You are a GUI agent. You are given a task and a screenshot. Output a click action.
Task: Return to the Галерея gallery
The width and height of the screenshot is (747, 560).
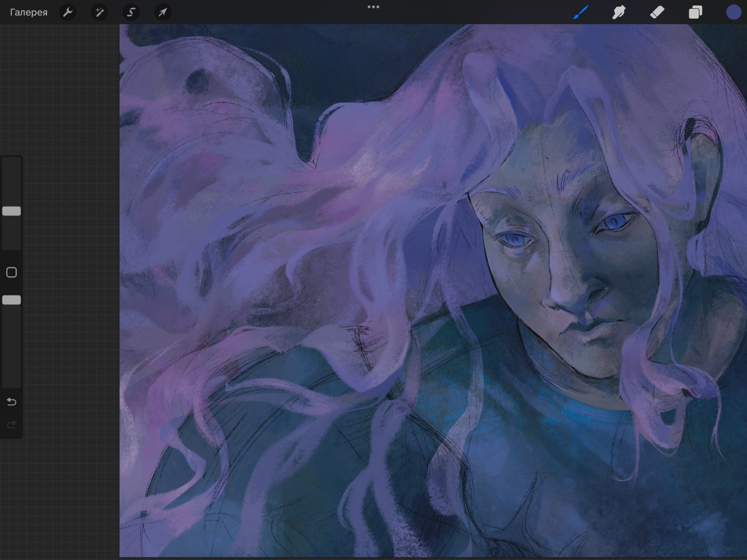tap(29, 12)
